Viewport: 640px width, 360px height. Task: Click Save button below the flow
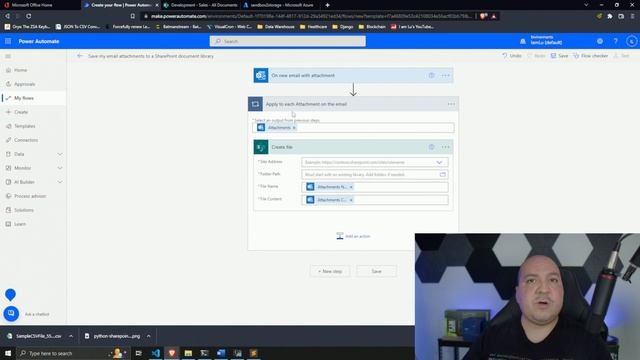point(376,271)
